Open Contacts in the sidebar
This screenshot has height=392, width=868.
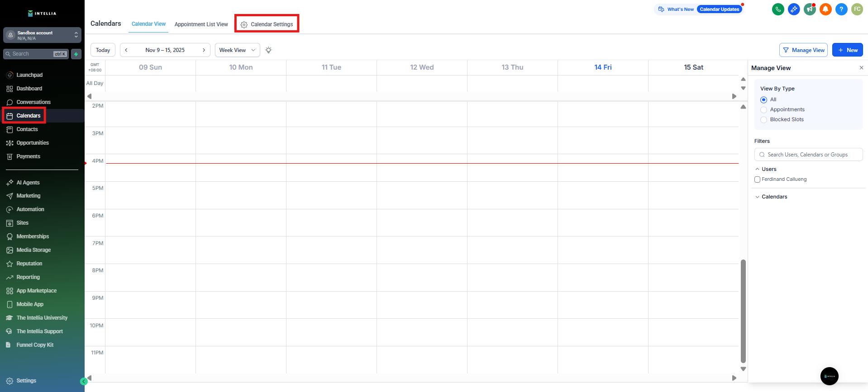pos(27,129)
